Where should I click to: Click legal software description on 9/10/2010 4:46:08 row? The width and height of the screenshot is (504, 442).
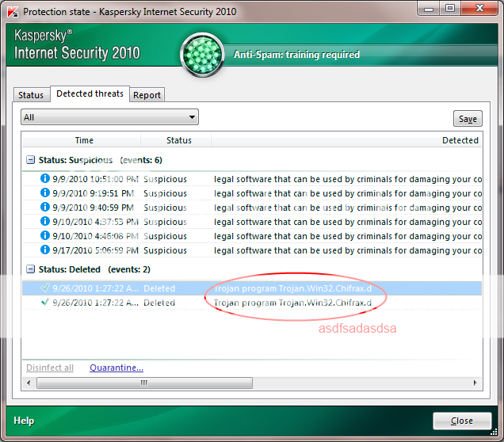click(348, 236)
